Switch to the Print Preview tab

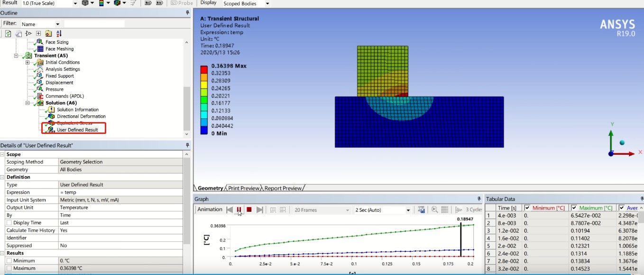(244, 188)
